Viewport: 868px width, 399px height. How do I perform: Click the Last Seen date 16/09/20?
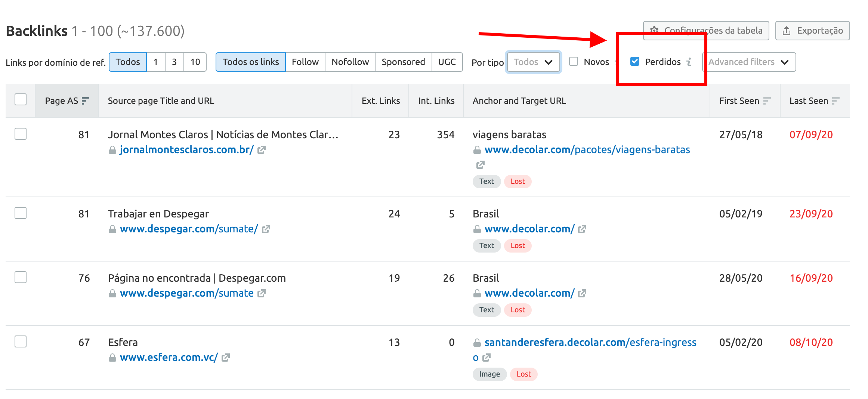(811, 278)
